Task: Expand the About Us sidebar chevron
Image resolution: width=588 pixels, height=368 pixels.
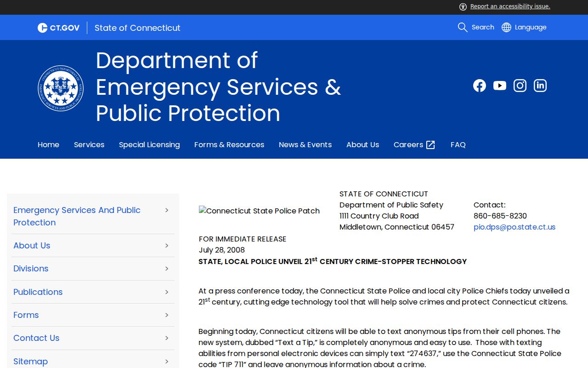Action: click(x=167, y=246)
